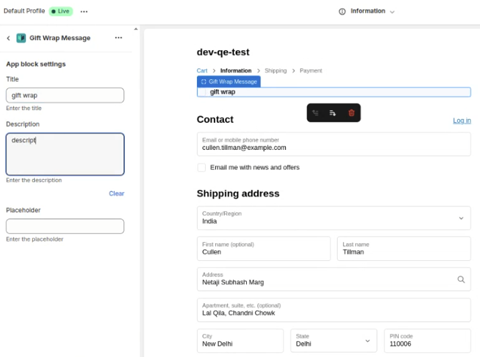Click the search icon in Address field
Image resolution: width=480 pixels, height=360 pixels.
(x=461, y=279)
